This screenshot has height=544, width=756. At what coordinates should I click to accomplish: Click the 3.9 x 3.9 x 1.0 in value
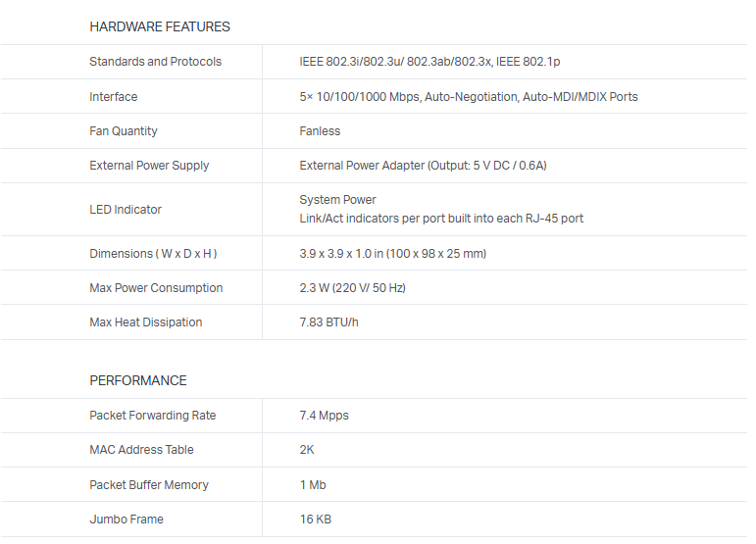(x=392, y=254)
